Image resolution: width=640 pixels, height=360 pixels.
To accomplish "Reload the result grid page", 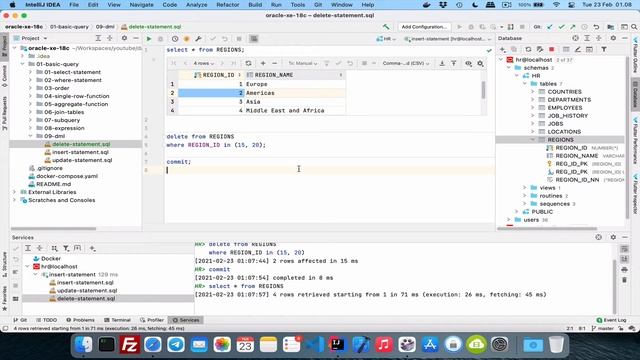I will tap(248, 63).
